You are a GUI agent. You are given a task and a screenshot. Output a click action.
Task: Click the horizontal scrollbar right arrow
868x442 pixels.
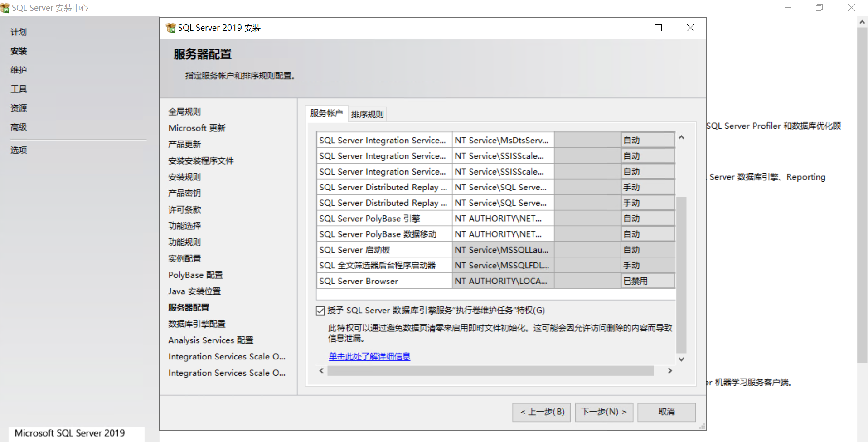click(x=670, y=371)
